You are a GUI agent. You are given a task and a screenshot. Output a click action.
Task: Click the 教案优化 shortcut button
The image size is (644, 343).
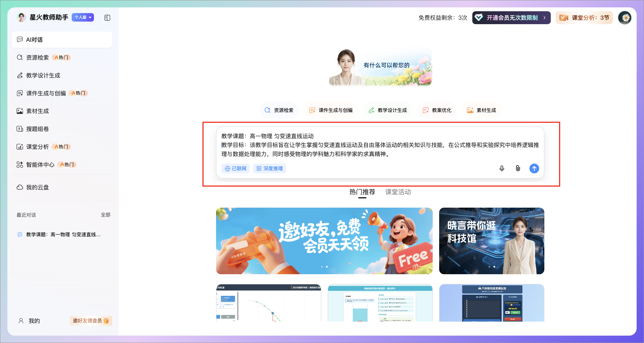pos(437,110)
